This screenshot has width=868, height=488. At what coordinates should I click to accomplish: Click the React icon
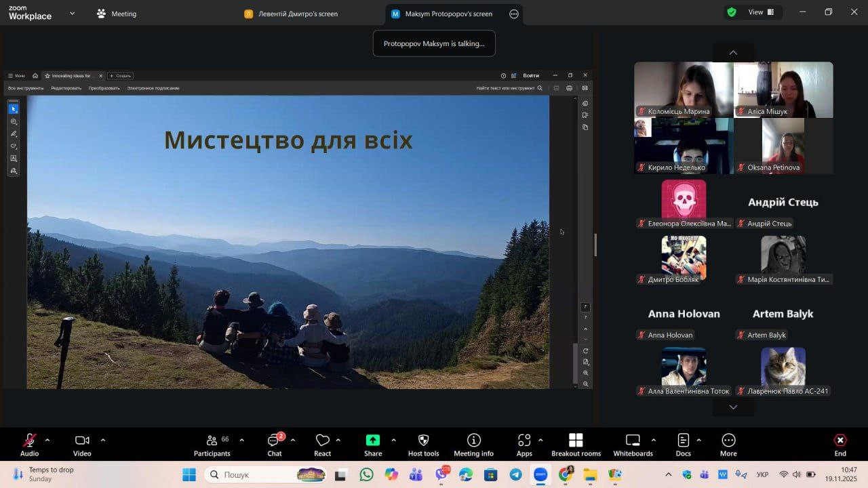[x=323, y=445]
